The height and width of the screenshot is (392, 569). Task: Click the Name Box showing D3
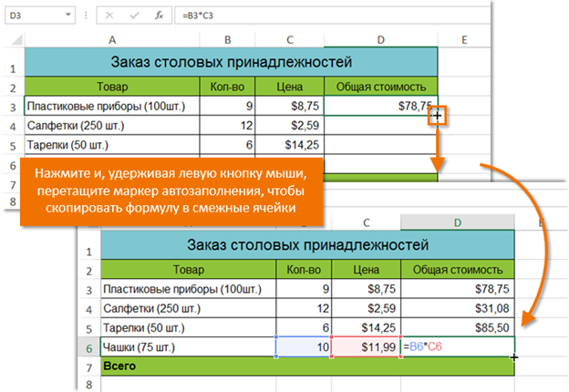(x=40, y=15)
